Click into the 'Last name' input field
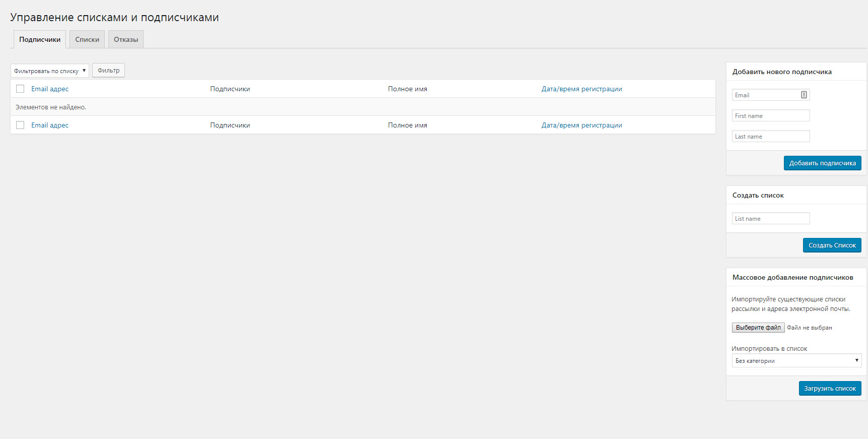The width and height of the screenshot is (868, 439). (x=770, y=136)
